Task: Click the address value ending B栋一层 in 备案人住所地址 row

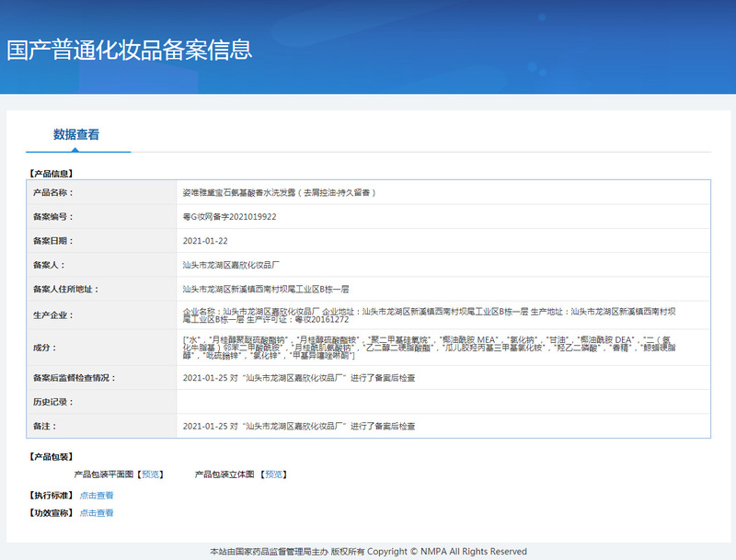Action: coord(266,290)
